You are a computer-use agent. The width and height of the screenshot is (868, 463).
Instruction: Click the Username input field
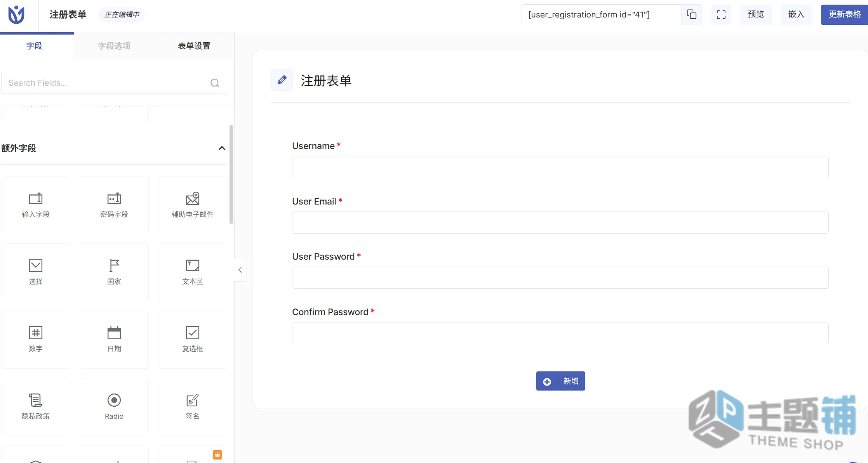point(560,167)
